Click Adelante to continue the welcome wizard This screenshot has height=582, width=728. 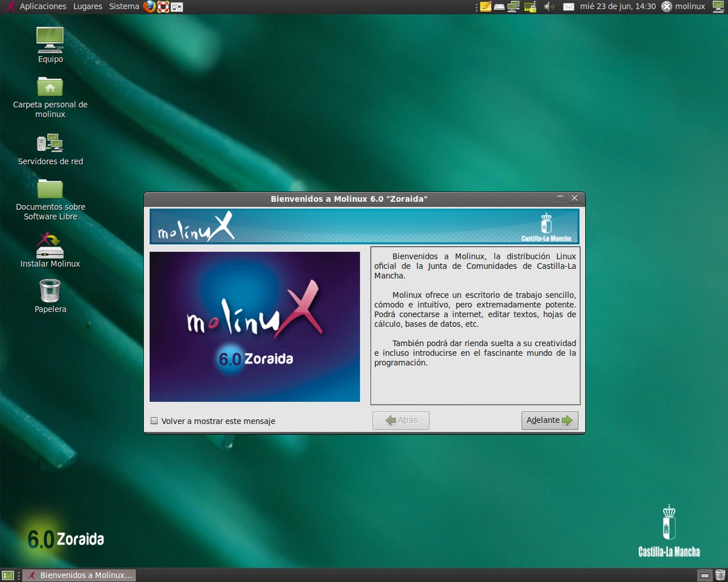(550, 420)
